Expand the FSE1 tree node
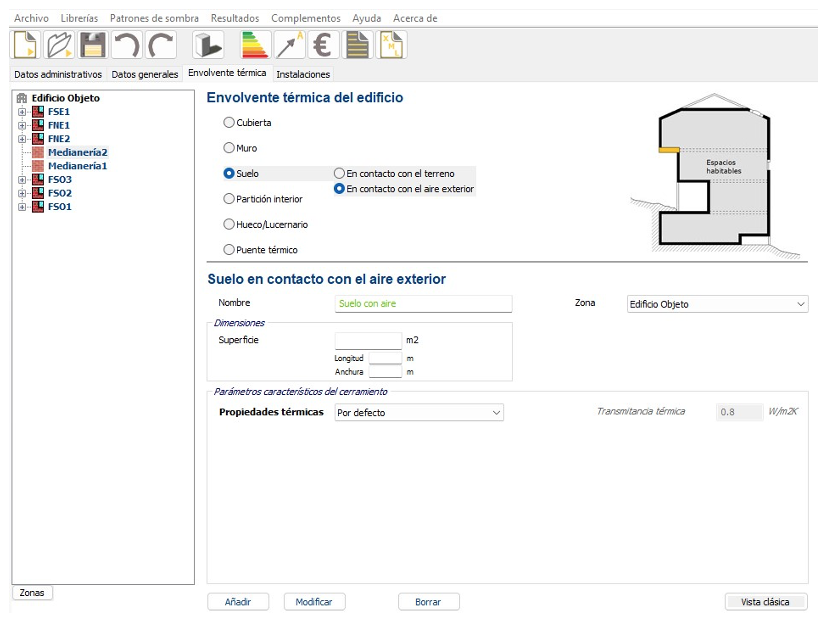The height and width of the screenshot is (621, 825). [x=21, y=112]
